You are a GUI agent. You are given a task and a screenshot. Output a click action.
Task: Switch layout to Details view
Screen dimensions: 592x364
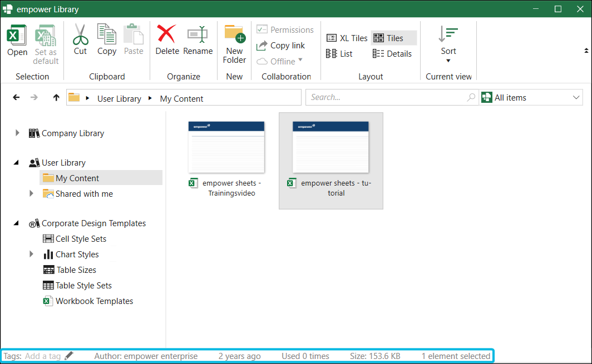(392, 53)
